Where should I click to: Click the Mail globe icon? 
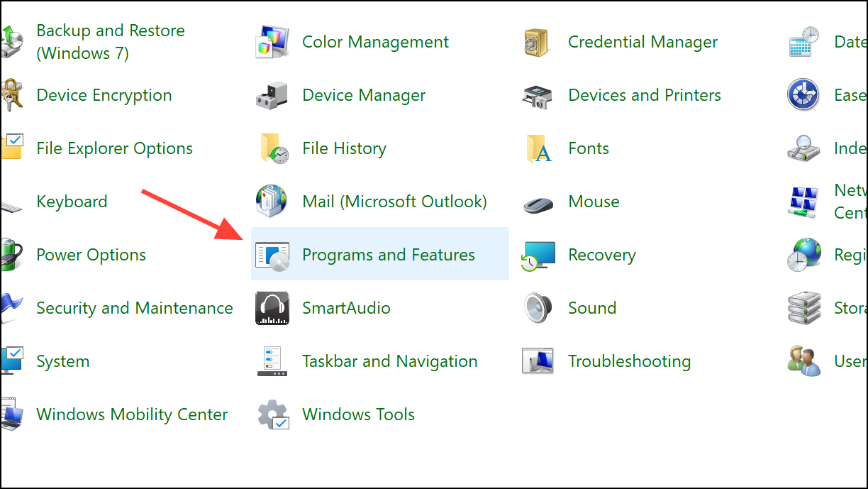point(272,202)
